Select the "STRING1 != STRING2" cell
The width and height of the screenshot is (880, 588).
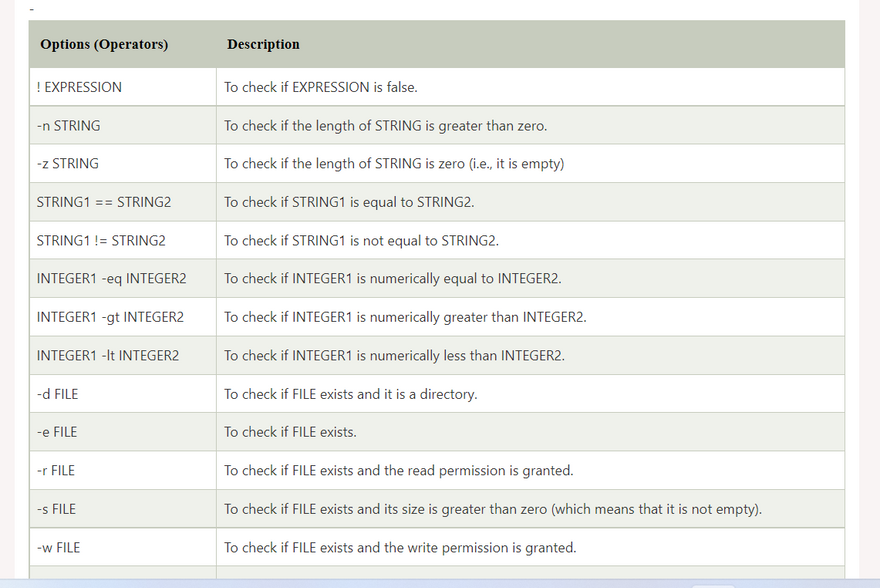click(101, 241)
